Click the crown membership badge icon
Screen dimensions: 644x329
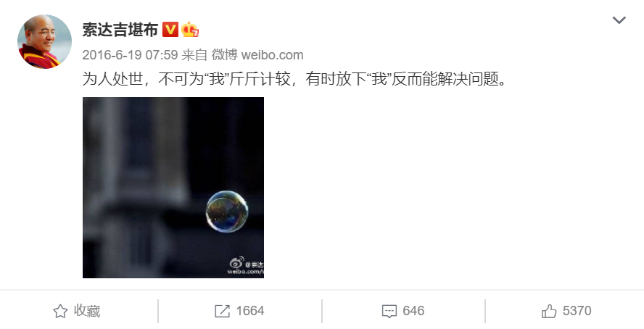point(190,30)
